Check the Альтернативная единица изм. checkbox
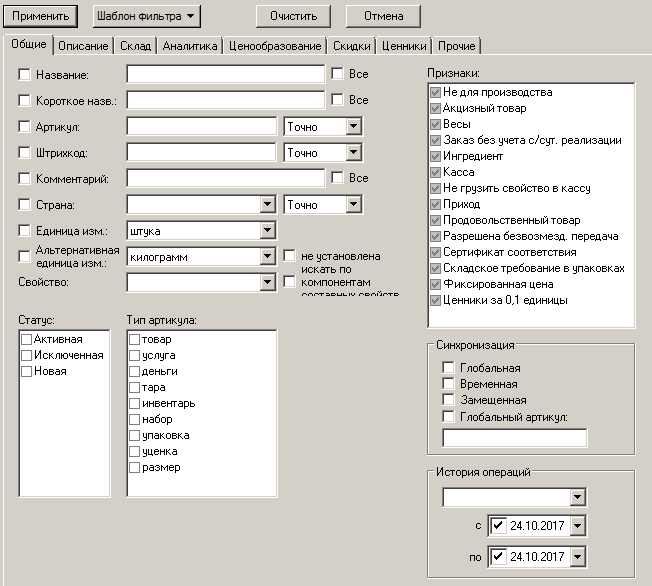This screenshot has width=652, height=586. (25, 256)
